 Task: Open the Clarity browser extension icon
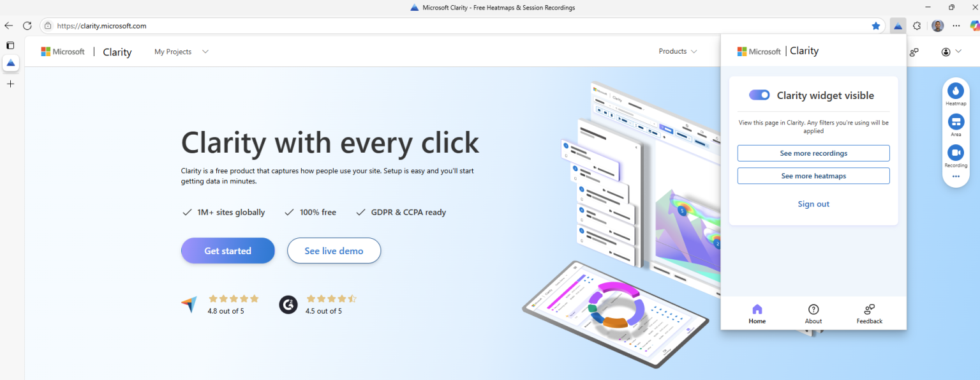(898, 26)
